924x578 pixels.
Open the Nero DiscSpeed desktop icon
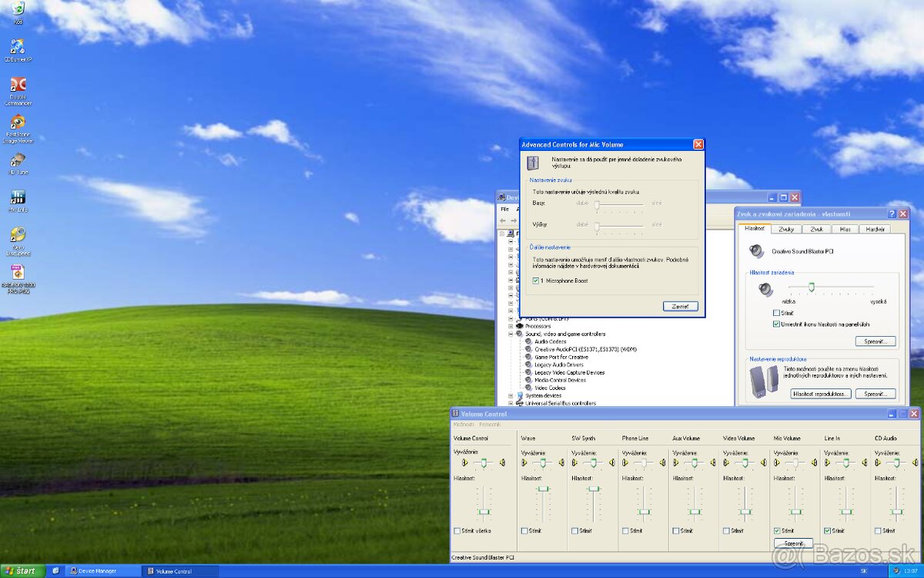tap(18, 235)
